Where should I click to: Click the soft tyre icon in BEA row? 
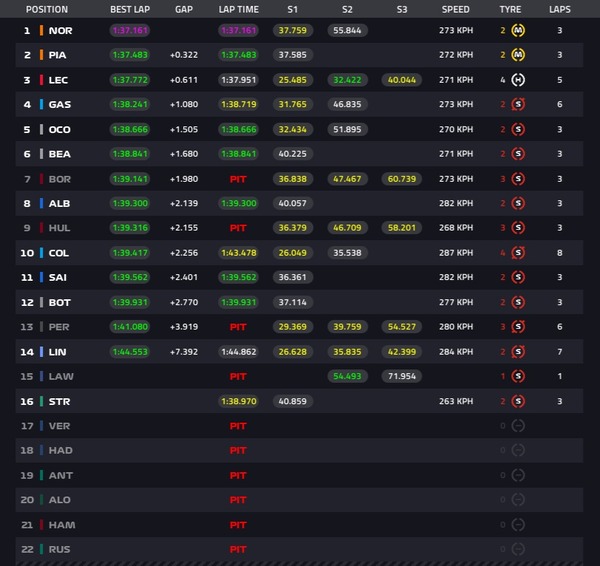(518, 154)
